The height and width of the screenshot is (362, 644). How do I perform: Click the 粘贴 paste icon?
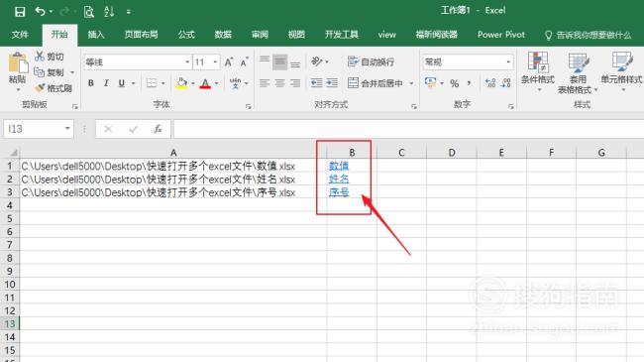click(x=18, y=62)
